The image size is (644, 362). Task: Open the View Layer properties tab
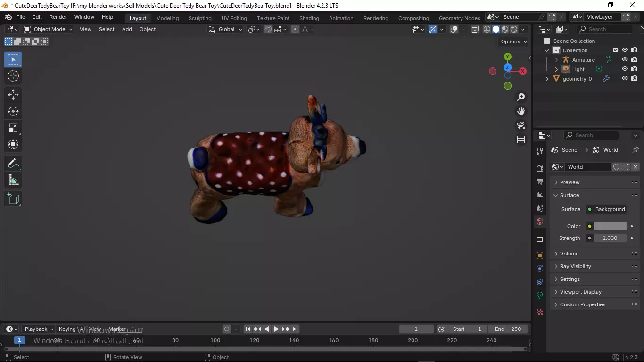[540, 195]
